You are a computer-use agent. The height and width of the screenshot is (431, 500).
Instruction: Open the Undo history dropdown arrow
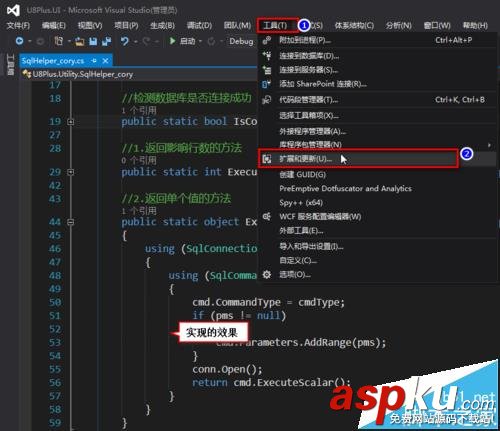[x=135, y=41]
